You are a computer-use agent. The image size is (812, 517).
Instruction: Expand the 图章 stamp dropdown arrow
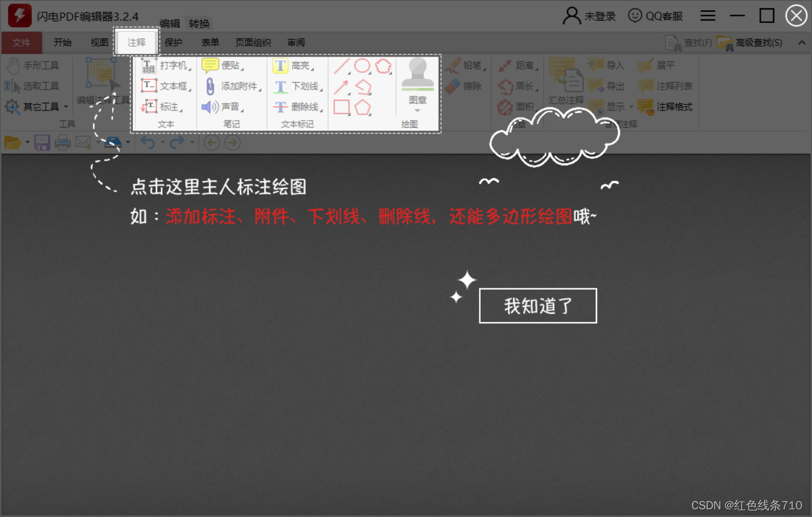(418, 110)
